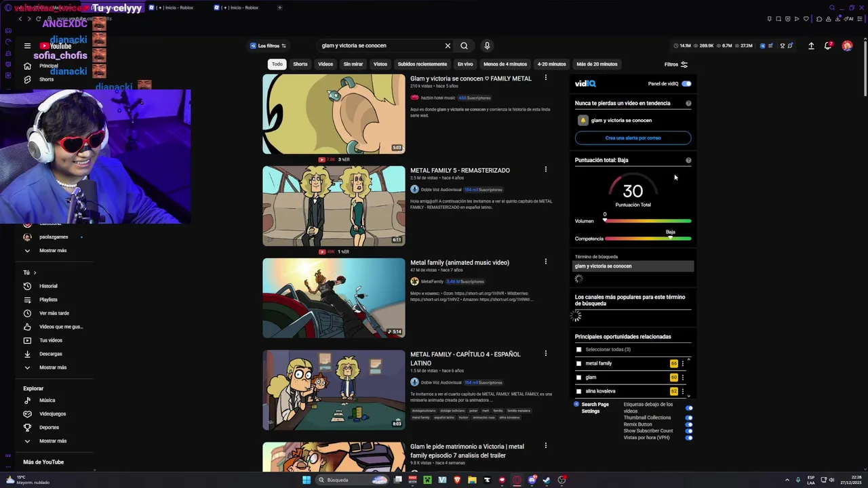Open three-dot menu for glam keyword
Image resolution: width=868 pixels, height=488 pixels.
tap(683, 378)
